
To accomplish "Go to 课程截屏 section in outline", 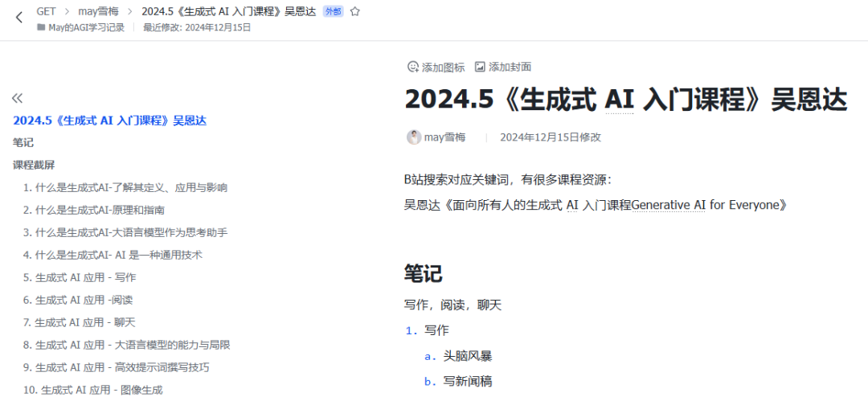I will click(34, 165).
